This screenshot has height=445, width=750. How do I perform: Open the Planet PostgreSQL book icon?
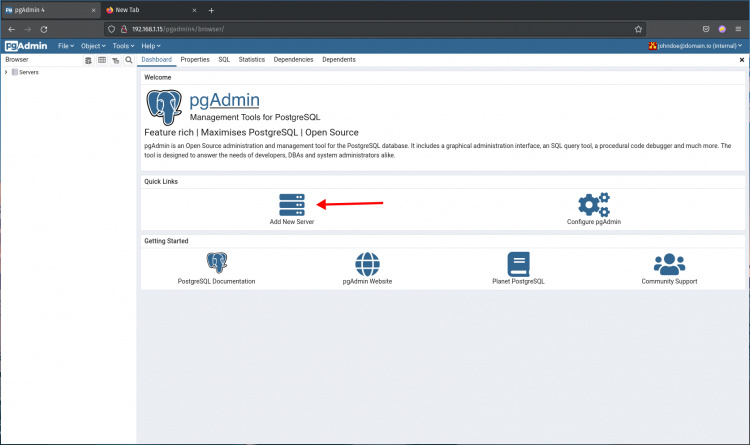[x=518, y=263]
